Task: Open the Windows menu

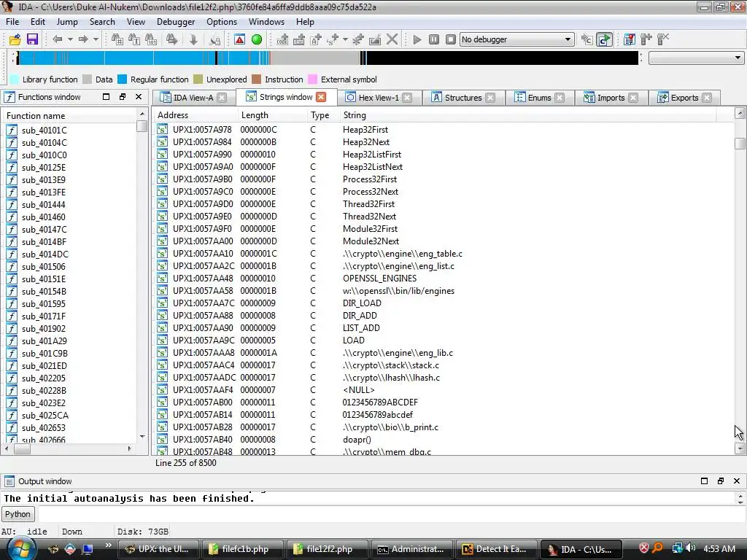Action: 266,22
